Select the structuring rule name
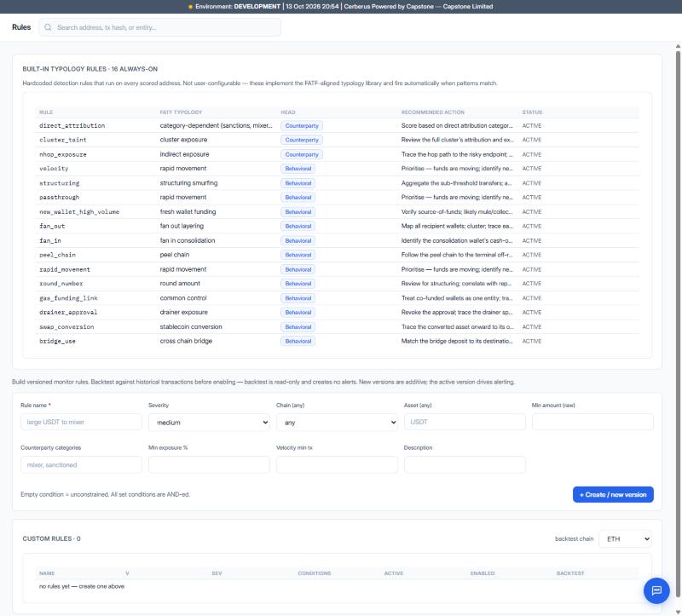 click(x=59, y=183)
